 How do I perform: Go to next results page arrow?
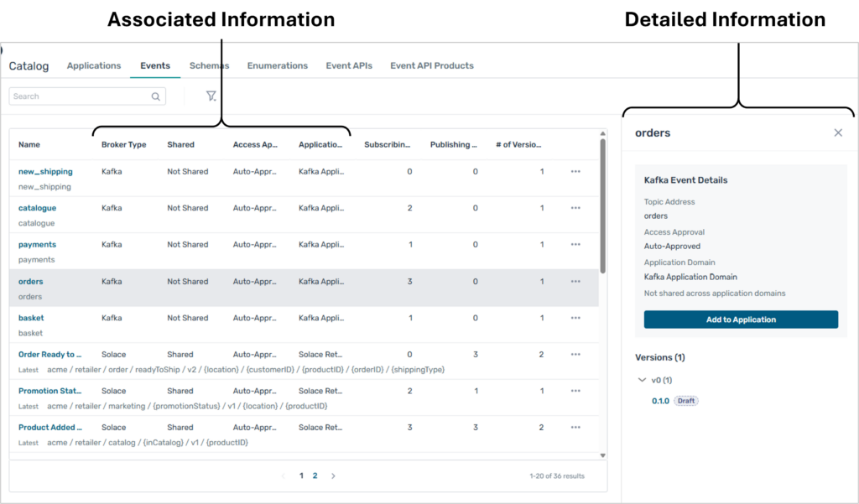(x=333, y=475)
